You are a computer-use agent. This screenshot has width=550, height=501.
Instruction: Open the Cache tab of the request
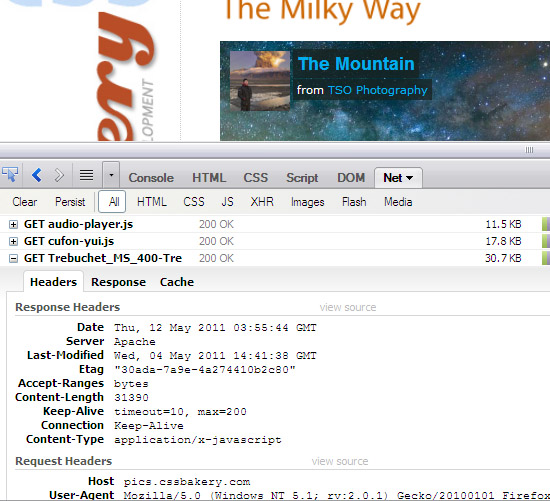(177, 282)
